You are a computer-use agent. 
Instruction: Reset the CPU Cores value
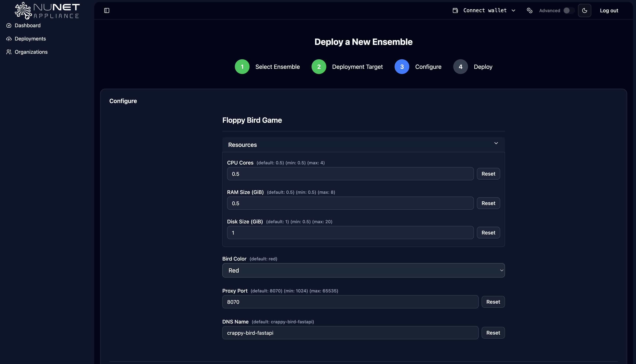pyautogui.click(x=488, y=174)
